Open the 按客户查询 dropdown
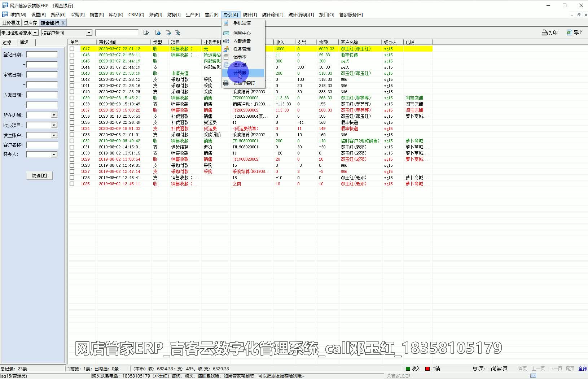The width and height of the screenshot is (588, 379). click(x=89, y=33)
